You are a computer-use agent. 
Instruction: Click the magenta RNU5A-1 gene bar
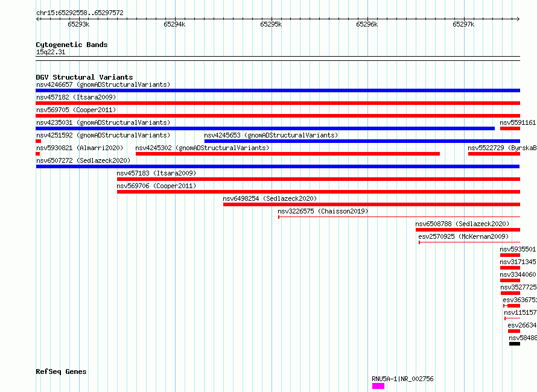[x=378, y=386]
